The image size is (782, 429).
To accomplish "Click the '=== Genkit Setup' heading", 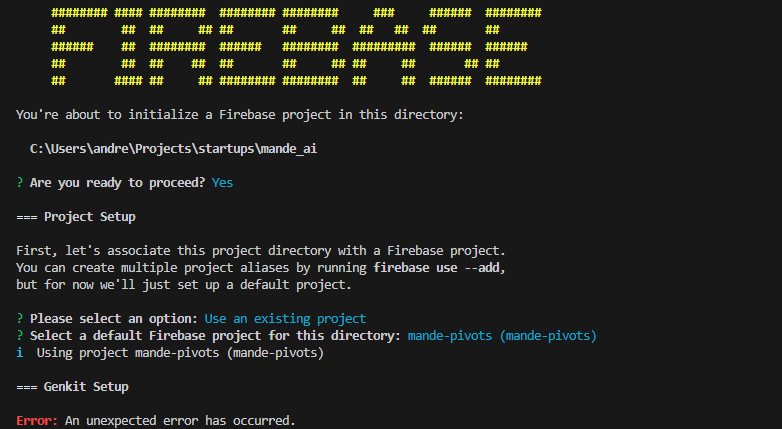I will click(72, 387).
